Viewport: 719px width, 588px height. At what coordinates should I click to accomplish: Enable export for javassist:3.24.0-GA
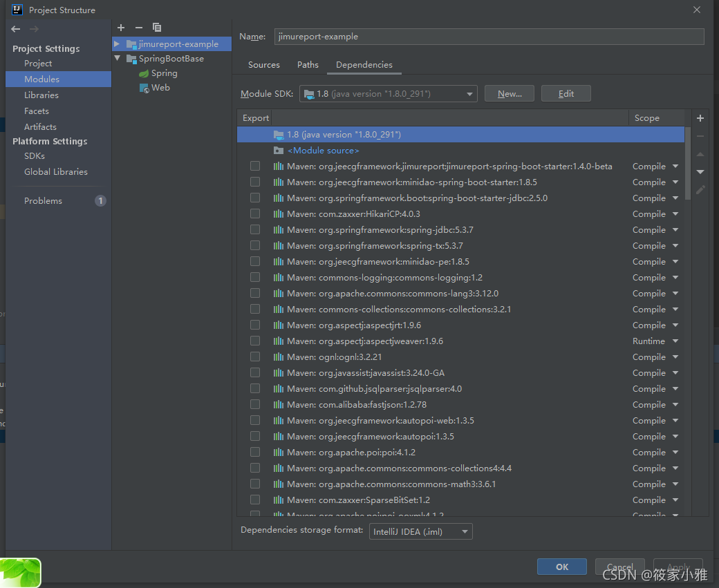pyautogui.click(x=255, y=372)
